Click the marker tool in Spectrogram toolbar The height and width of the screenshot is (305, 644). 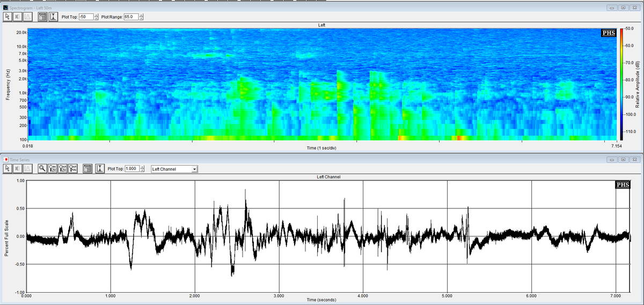tap(17, 17)
